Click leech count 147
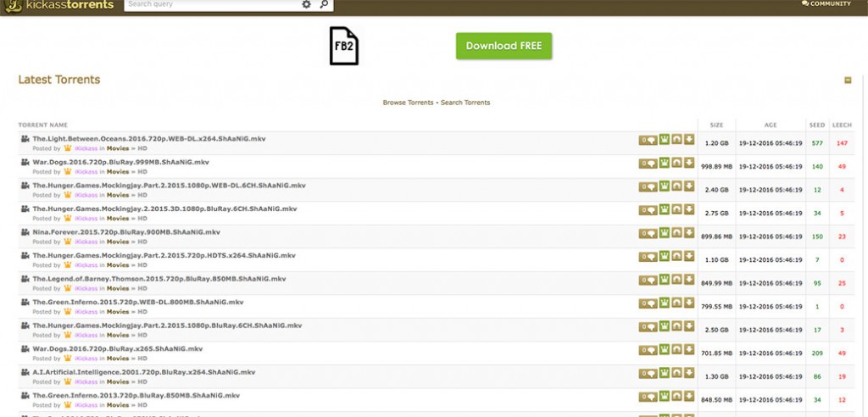Image resolution: width=868 pixels, height=417 pixels. [x=842, y=143]
